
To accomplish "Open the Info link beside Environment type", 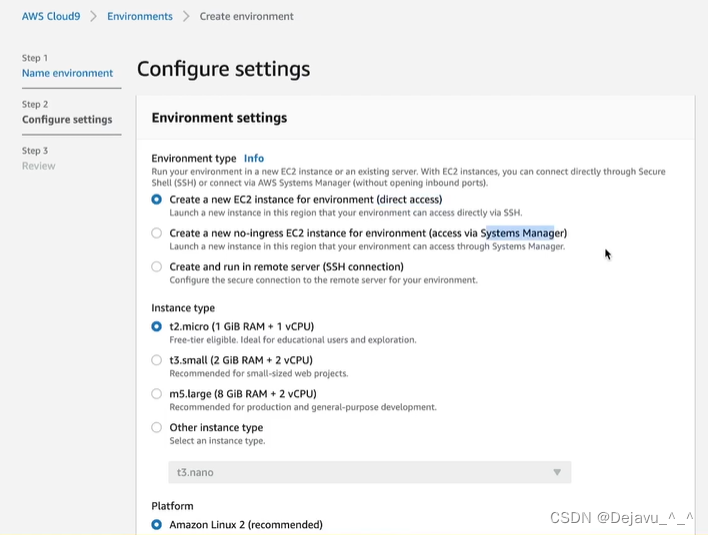I will click(x=254, y=158).
